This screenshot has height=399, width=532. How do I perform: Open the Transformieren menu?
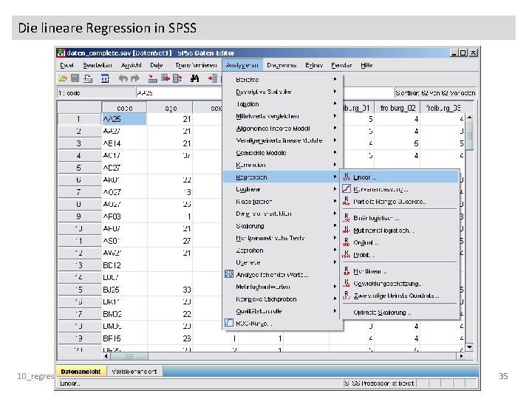click(196, 65)
